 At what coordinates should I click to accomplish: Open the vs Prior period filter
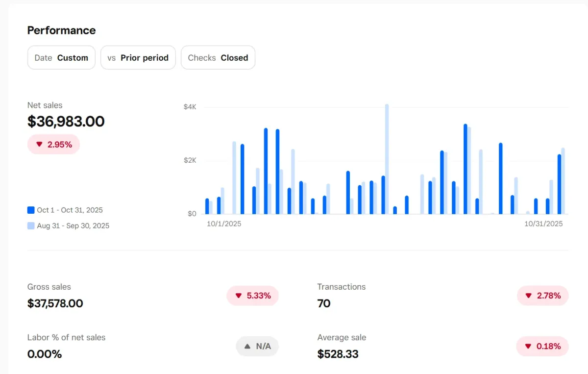tap(138, 57)
